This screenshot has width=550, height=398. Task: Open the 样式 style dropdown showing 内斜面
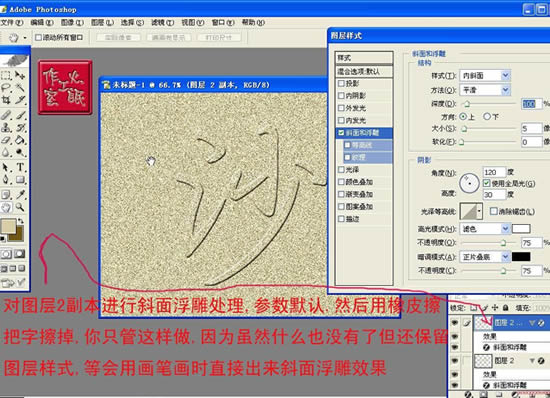coord(485,75)
